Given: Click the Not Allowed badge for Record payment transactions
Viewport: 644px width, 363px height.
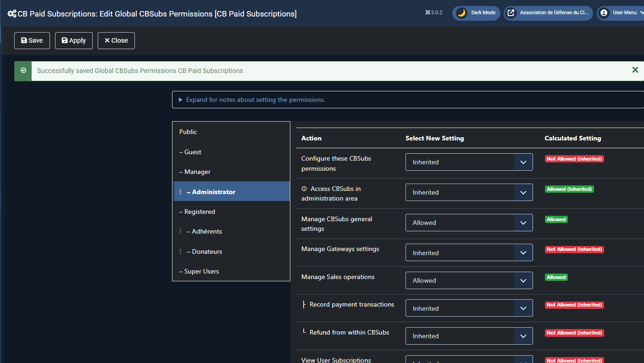Looking at the screenshot, I should pyautogui.click(x=574, y=305).
